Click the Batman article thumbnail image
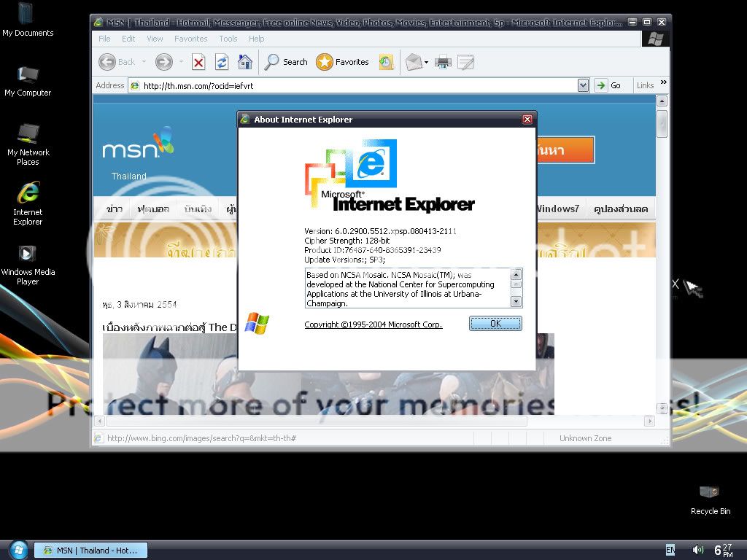Screen dimensions: 747x560 pyautogui.click(x=169, y=374)
